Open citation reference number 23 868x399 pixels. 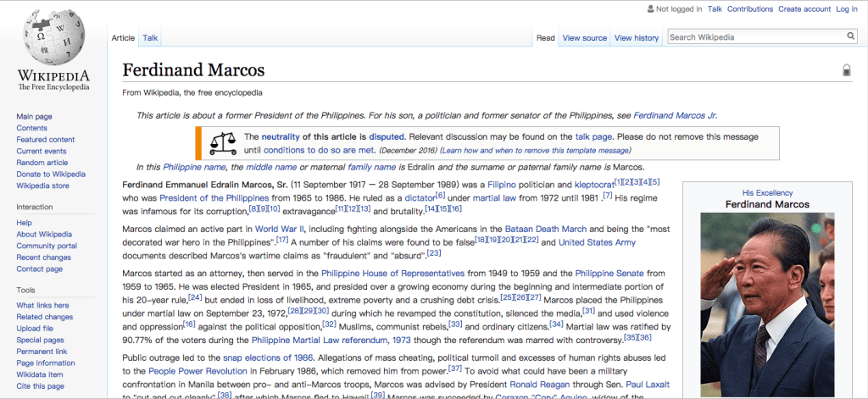(x=434, y=252)
